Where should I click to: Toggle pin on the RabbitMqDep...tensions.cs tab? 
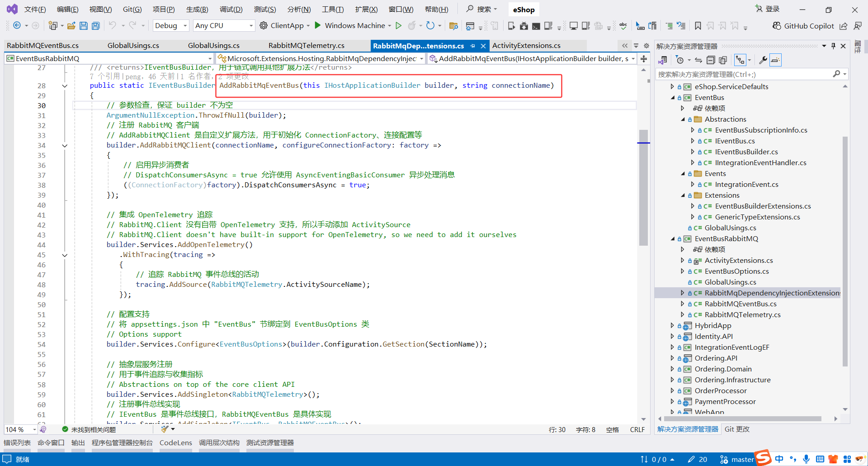pos(473,46)
